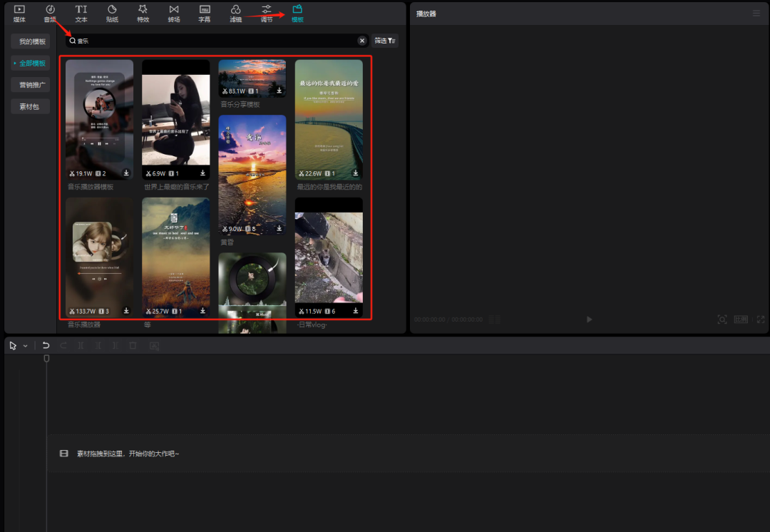This screenshot has width=770, height=532.
Task: Expand the 全部模板 category
Action: [32, 63]
